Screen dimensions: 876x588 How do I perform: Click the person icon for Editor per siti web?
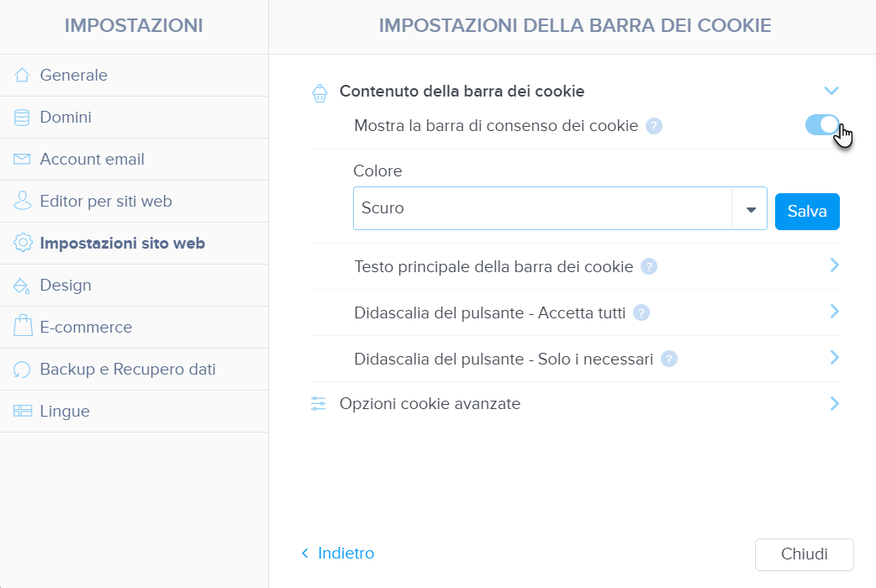(23, 201)
